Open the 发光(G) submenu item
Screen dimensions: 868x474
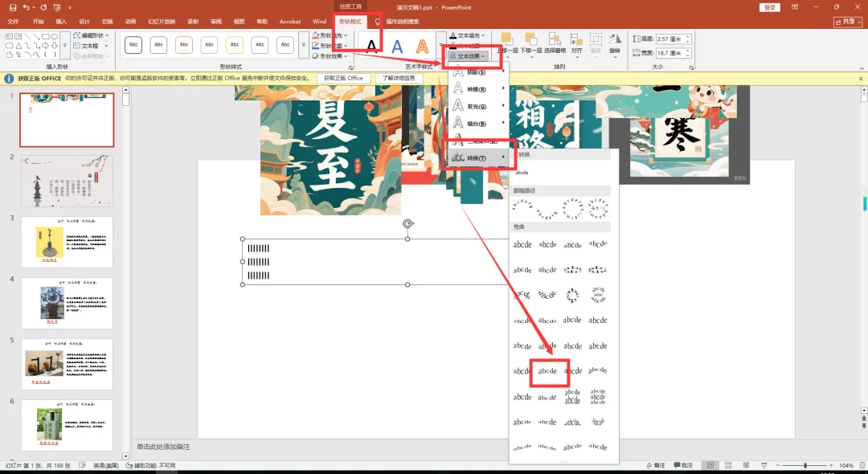(x=479, y=106)
